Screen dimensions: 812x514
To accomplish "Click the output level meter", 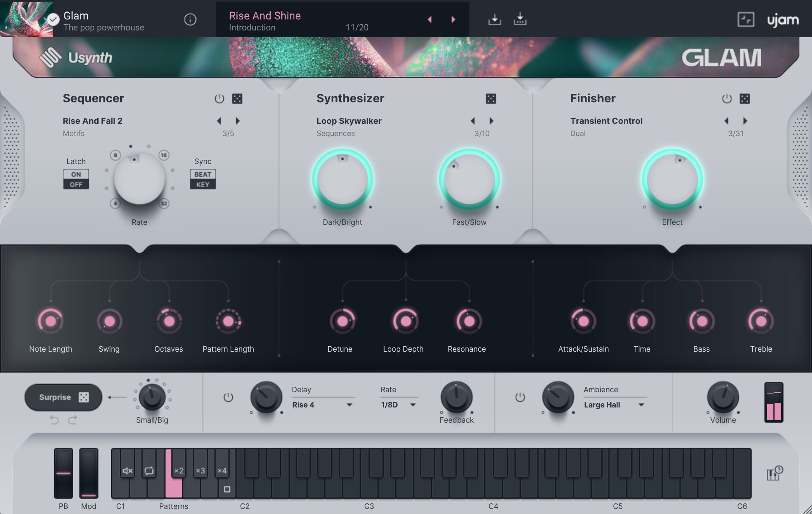I will pyautogui.click(x=774, y=402).
